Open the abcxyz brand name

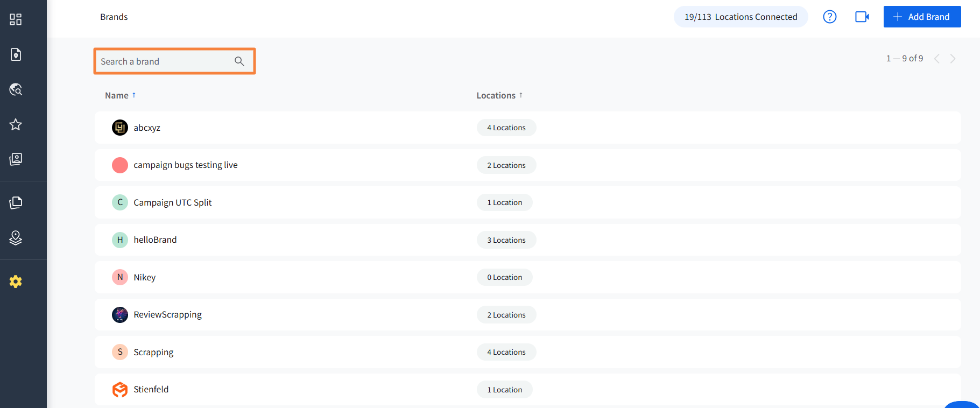tap(147, 128)
